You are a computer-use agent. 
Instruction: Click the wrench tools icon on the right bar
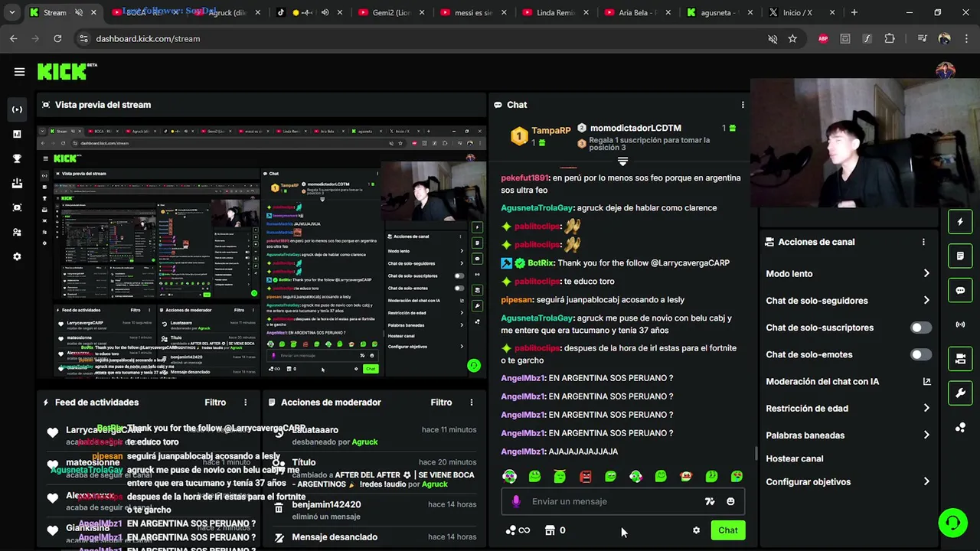click(960, 393)
